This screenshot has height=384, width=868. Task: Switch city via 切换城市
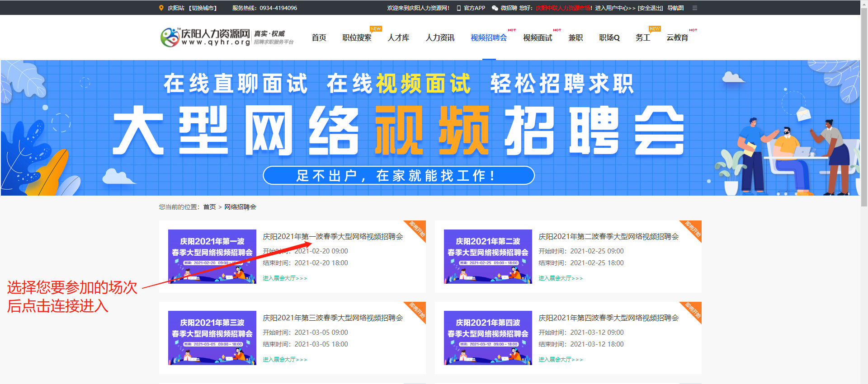click(203, 8)
